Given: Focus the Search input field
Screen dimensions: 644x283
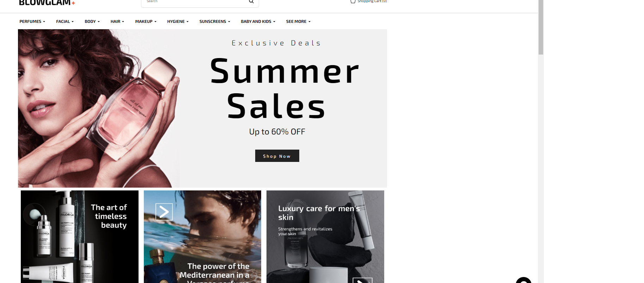Looking at the screenshot, I should 196,2.
